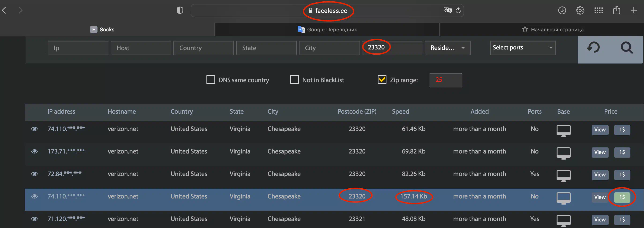
Task: Click the monitor icon on the 48.08 Kb row
Action: pos(563,221)
